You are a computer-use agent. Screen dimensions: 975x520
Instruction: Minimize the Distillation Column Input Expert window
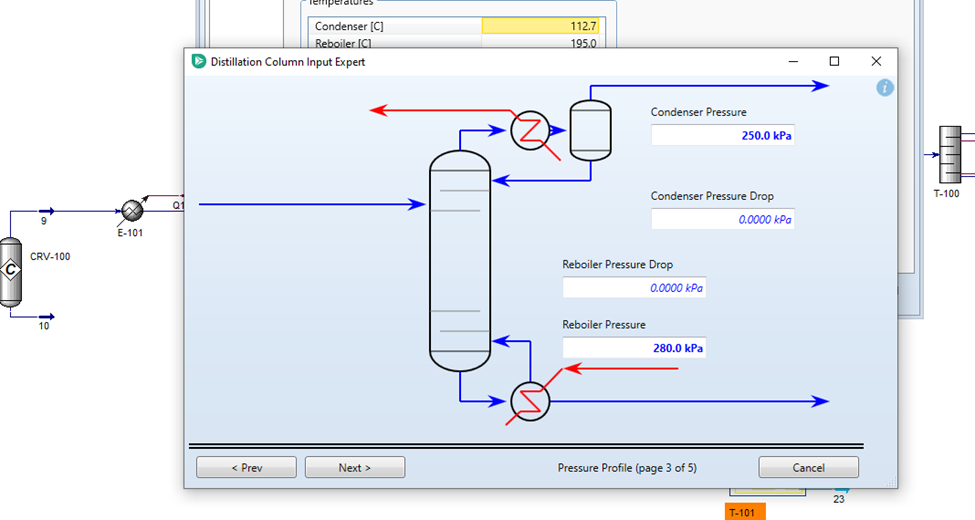pyautogui.click(x=793, y=61)
